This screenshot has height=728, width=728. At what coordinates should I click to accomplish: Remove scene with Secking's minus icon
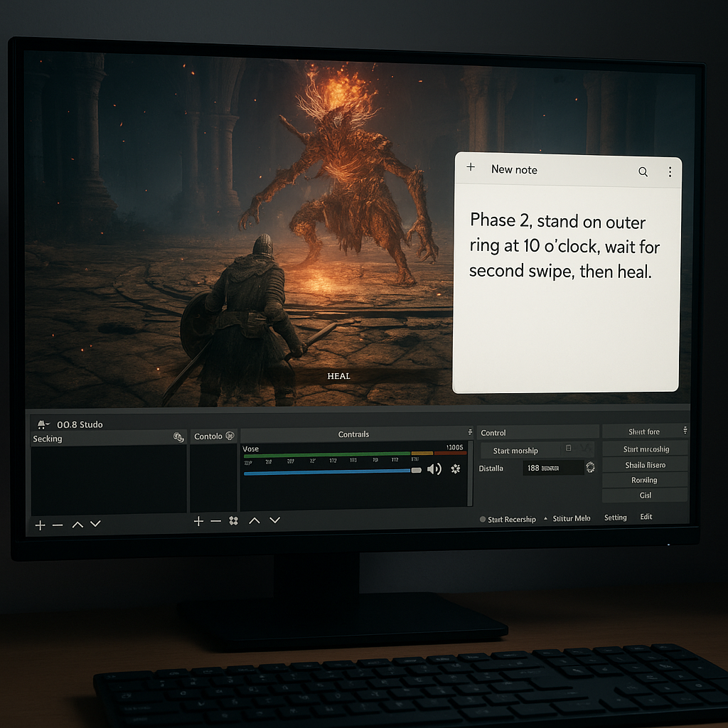point(58,525)
